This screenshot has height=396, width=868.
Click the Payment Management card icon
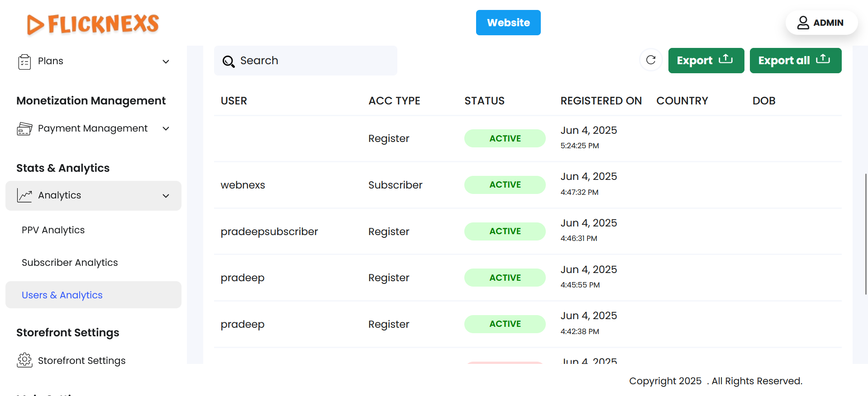click(x=24, y=129)
